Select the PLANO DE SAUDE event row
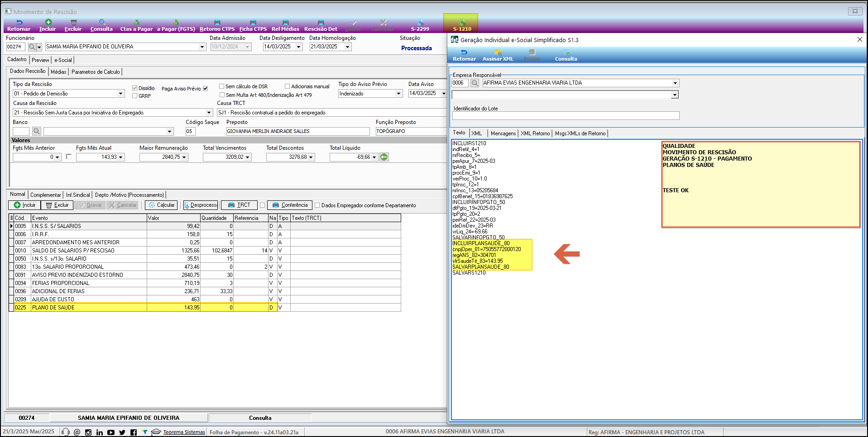The width and height of the screenshot is (868, 437). point(205,308)
